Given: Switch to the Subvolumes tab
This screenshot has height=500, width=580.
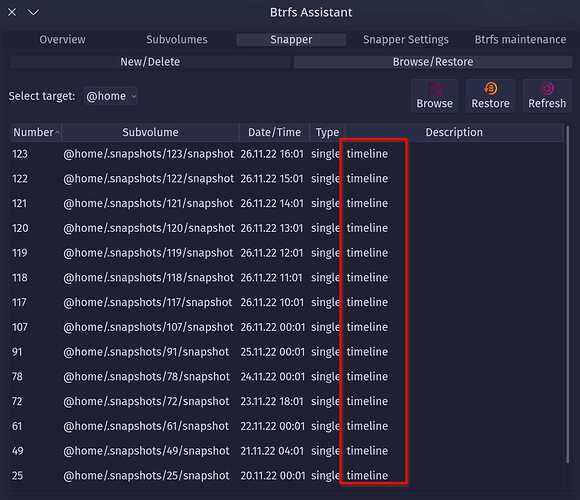Looking at the screenshot, I should (176, 40).
